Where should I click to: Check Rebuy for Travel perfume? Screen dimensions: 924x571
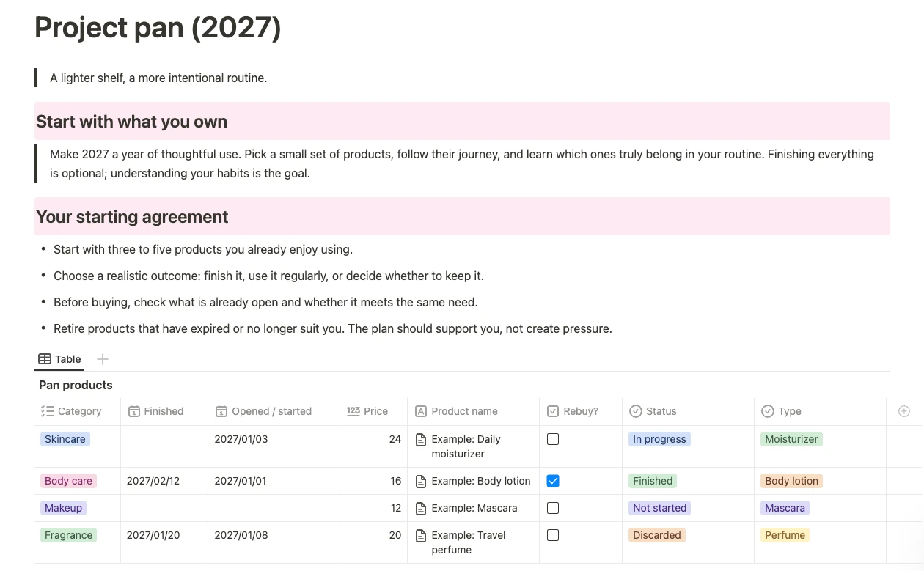(553, 535)
